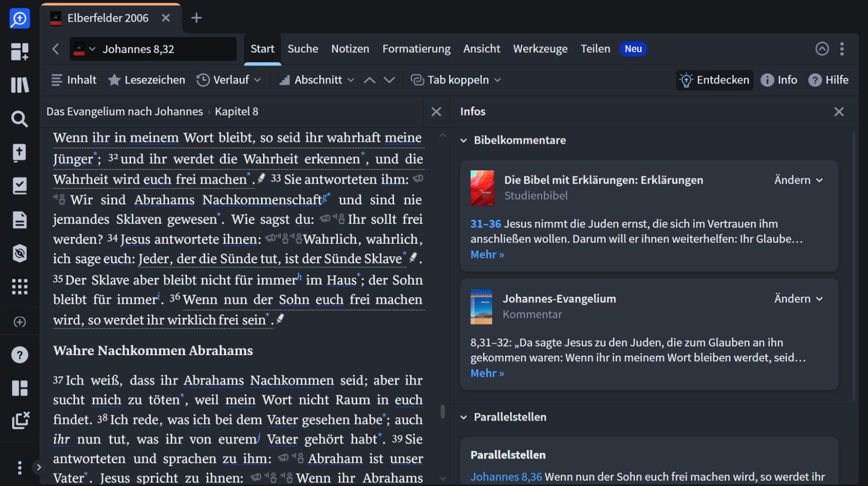Viewport: 868px width, 486px height.
Task: Click Mehr » under Johannes-Evangelium
Action: tap(487, 373)
